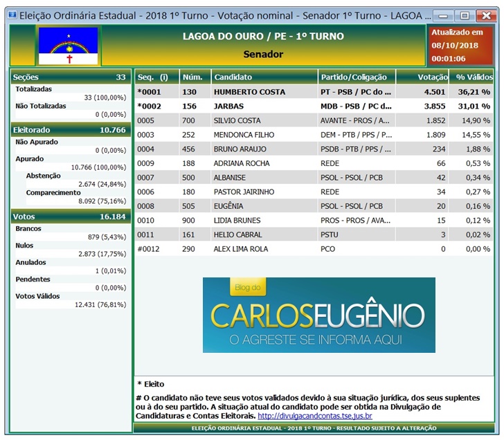This screenshot has width=504, height=440.
Task: Click the PT - PSB / PC do coalition cell
Action: coord(356,92)
